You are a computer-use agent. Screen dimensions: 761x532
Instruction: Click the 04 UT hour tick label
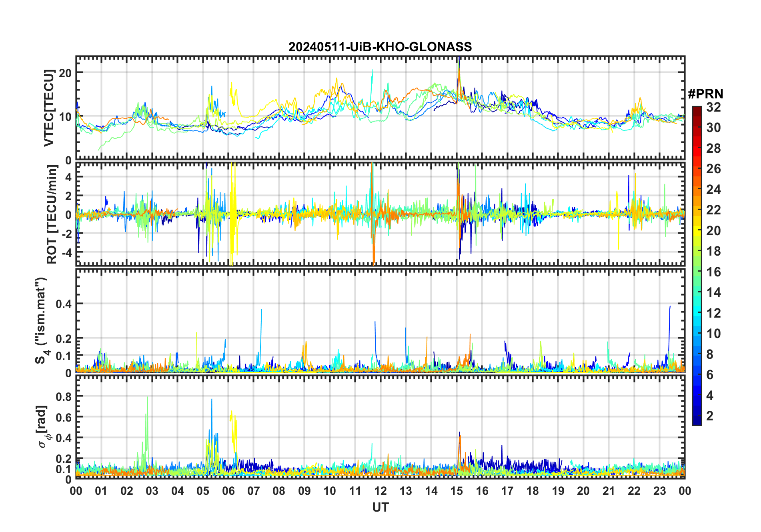click(x=178, y=491)
